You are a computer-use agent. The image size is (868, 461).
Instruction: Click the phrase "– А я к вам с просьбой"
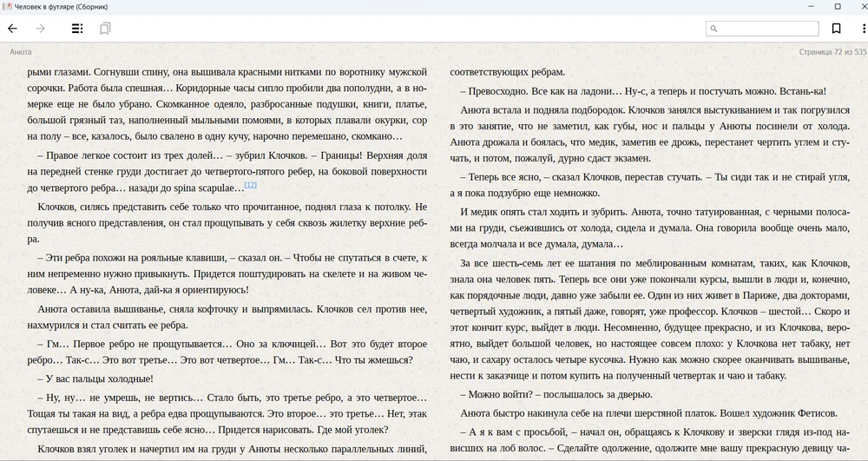[x=512, y=432]
